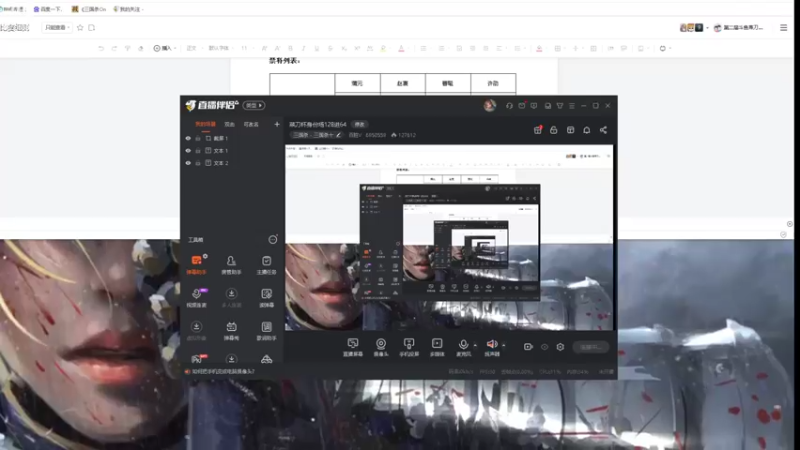800x450 pixels.
Task: Toggle visibility eye for first screenshot source
Action: point(188,138)
